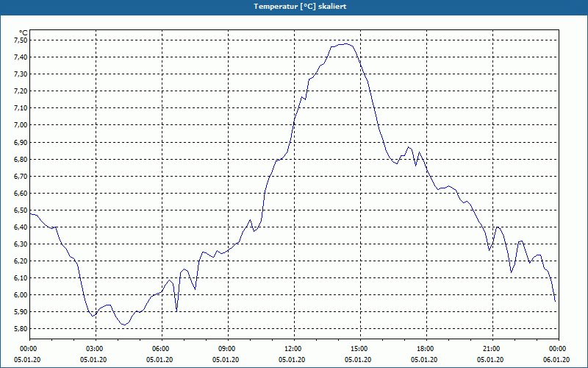Click the 21:00 time axis label

click(492, 349)
